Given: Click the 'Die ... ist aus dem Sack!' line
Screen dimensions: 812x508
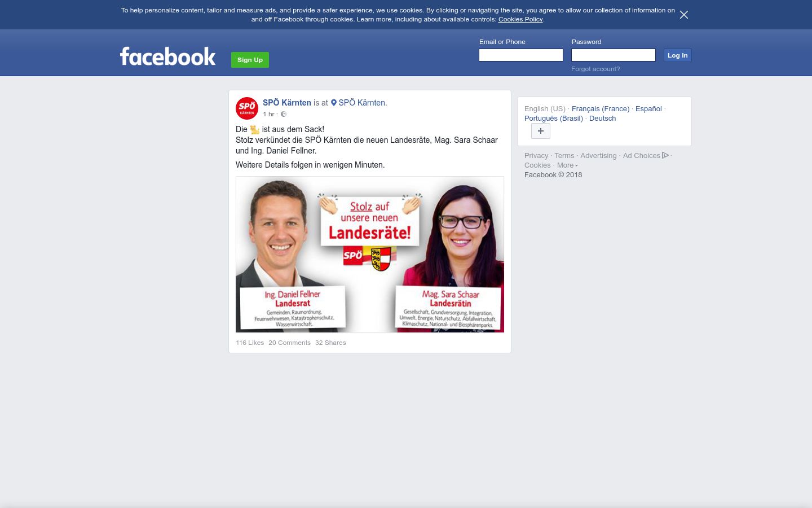Looking at the screenshot, I should pos(280,129).
